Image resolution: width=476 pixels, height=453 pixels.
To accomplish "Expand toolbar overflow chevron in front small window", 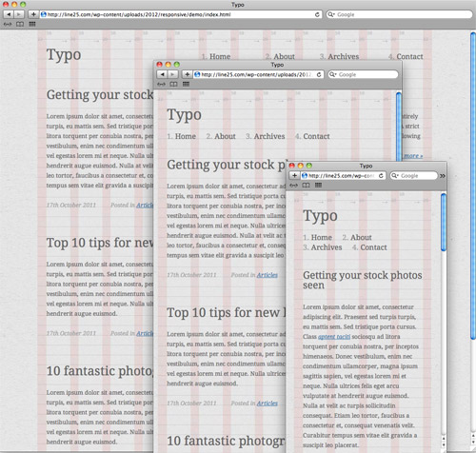I will point(443,176).
